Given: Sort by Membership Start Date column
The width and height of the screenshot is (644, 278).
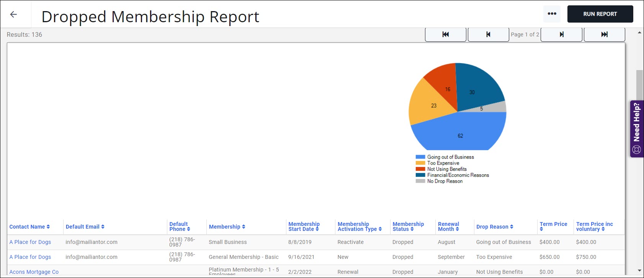Looking at the screenshot, I should click(304, 226).
